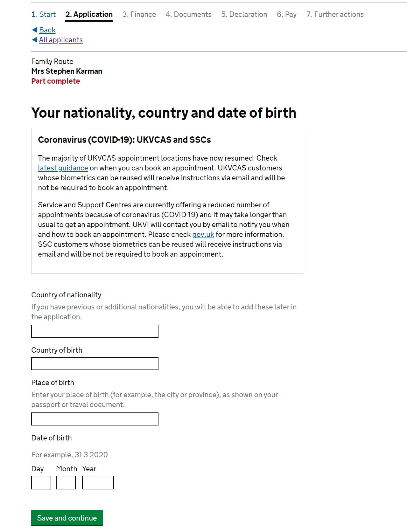Viewport: 407px width, 532px height.
Task: Go to All applicants link
Action: pyautogui.click(x=61, y=40)
